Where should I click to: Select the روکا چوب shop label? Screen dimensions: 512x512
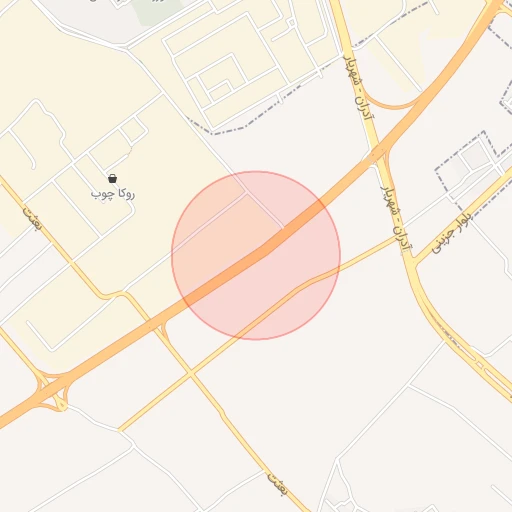(113, 194)
